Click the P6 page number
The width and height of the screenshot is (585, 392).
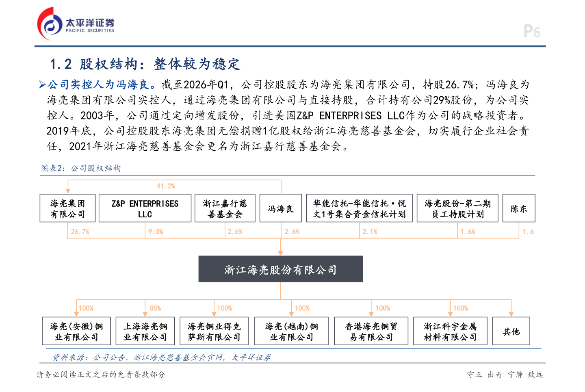click(532, 31)
